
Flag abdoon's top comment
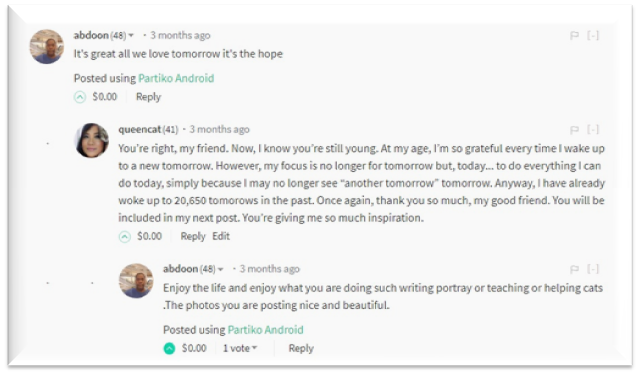pos(574,36)
